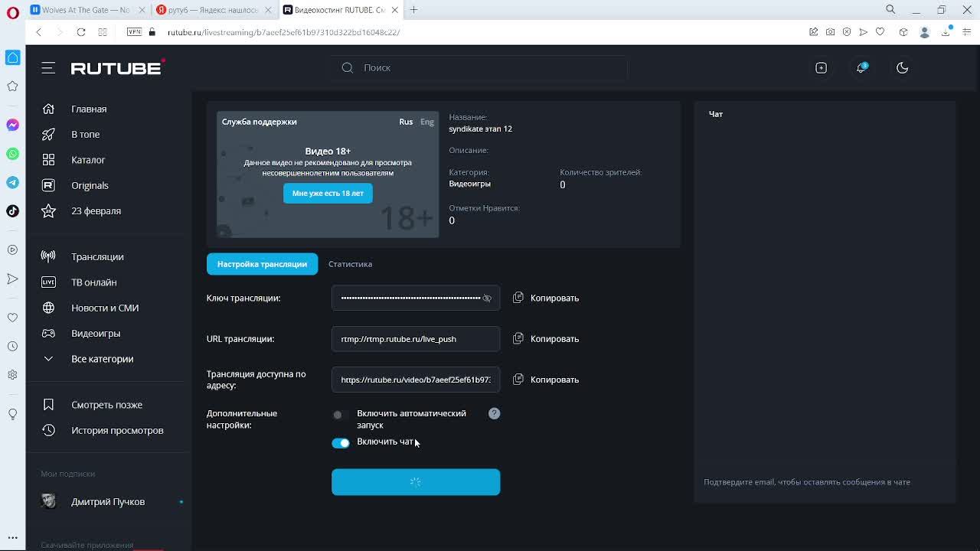Screen dimensions: 980x551
Task: Close the 'Видеохостинг RUTUBE' tab
Action: [x=394, y=10]
